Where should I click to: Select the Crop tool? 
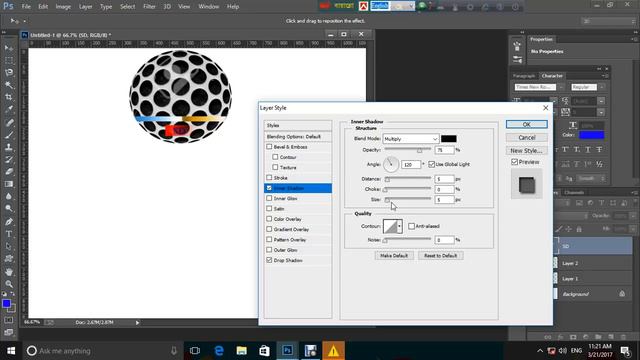click(9, 97)
